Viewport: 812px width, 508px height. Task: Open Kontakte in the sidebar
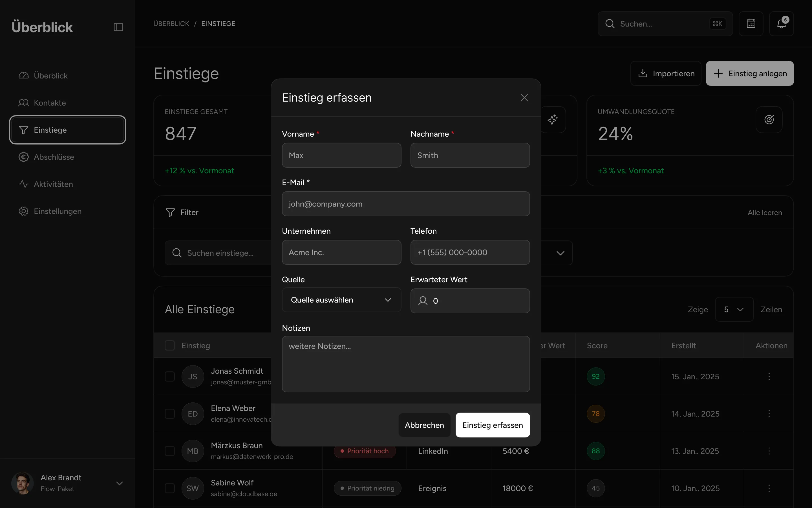coord(67,103)
